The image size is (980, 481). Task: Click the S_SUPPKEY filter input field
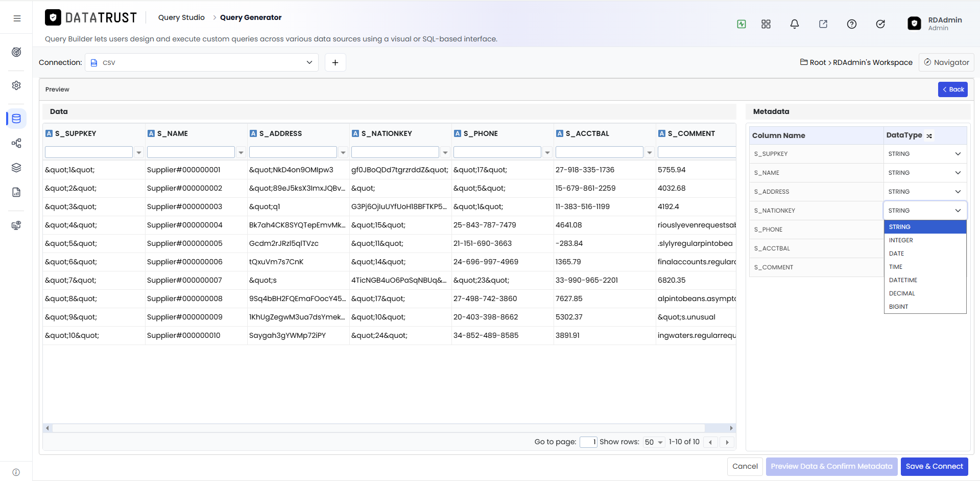point(89,152)
